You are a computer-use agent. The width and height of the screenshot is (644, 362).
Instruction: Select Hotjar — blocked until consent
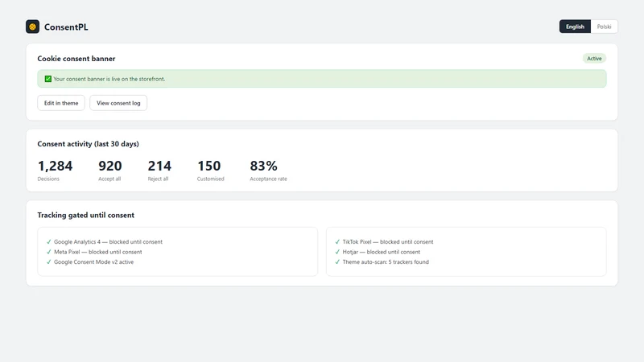382,252
